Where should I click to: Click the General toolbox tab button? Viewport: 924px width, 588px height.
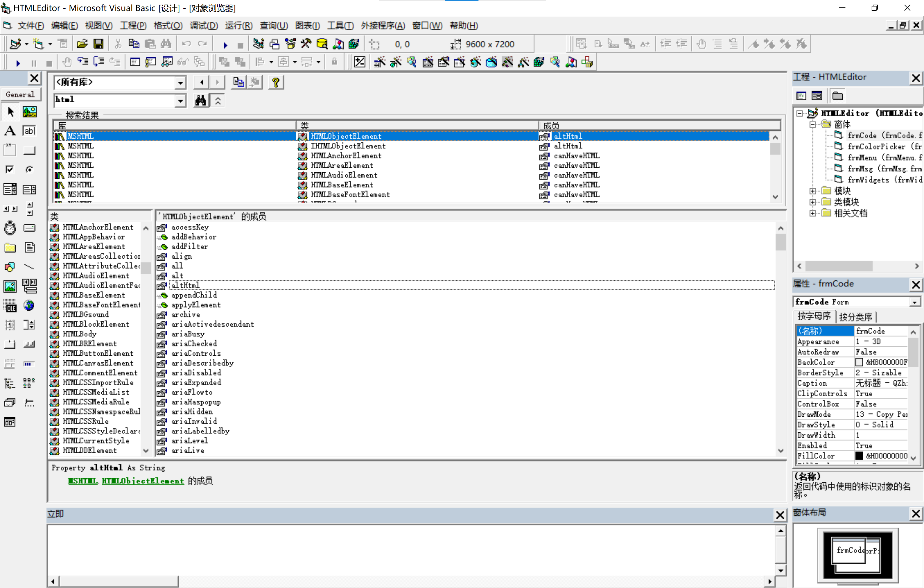[20, 94]
